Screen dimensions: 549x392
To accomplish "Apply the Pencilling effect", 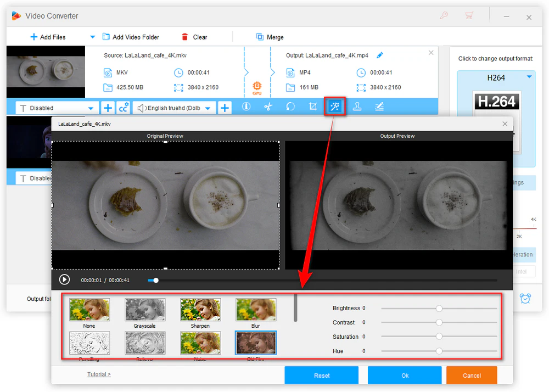I will pos(89,343).
